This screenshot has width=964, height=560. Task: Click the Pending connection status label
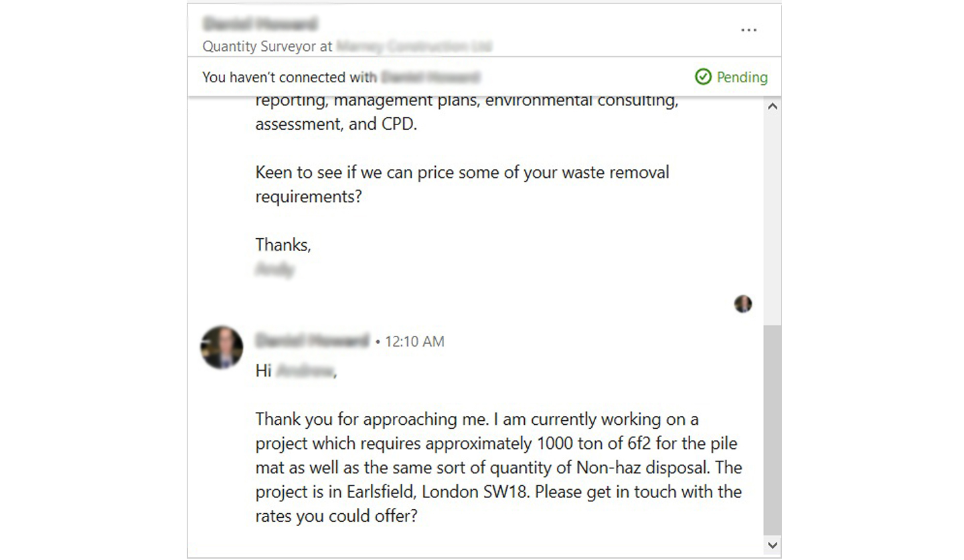(742, 77)
